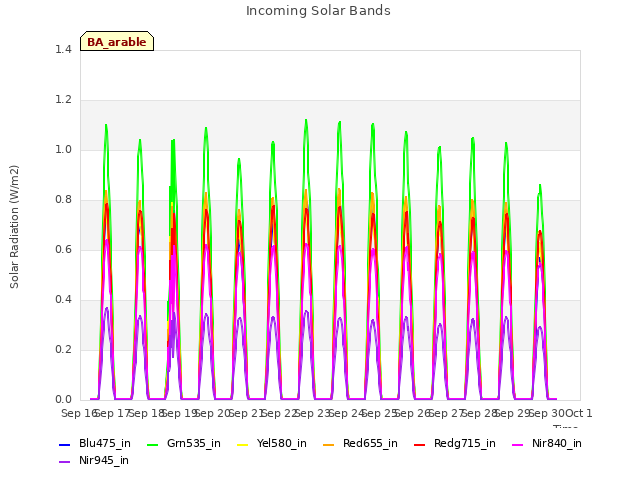Viewport: 640px width, 480px height.
Task: Click the Nir945_in legend label
Action: 104,460
